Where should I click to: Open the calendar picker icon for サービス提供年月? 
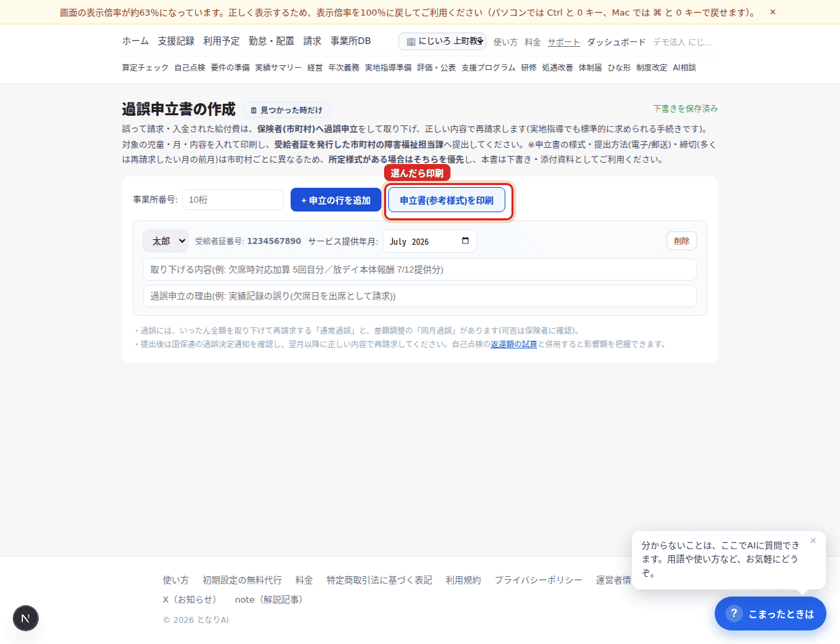click(465, 241)
